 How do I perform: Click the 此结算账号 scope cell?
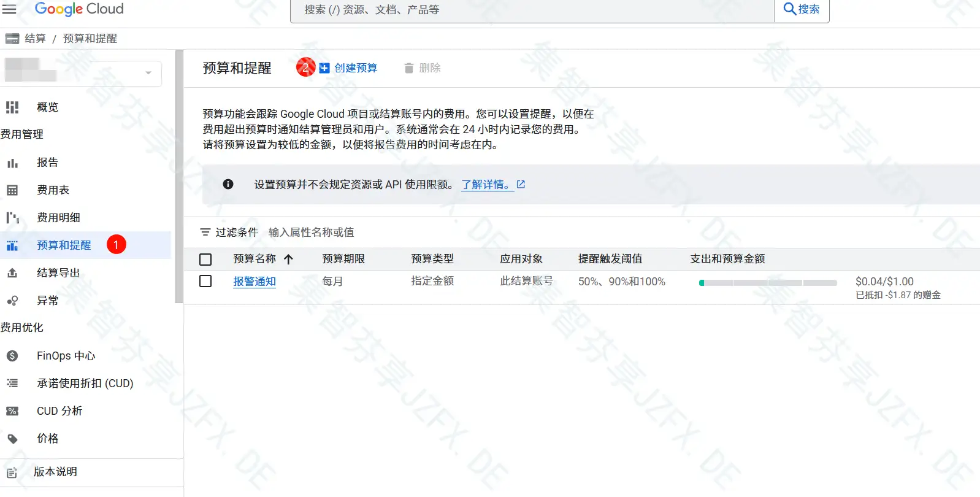[526, 281]
